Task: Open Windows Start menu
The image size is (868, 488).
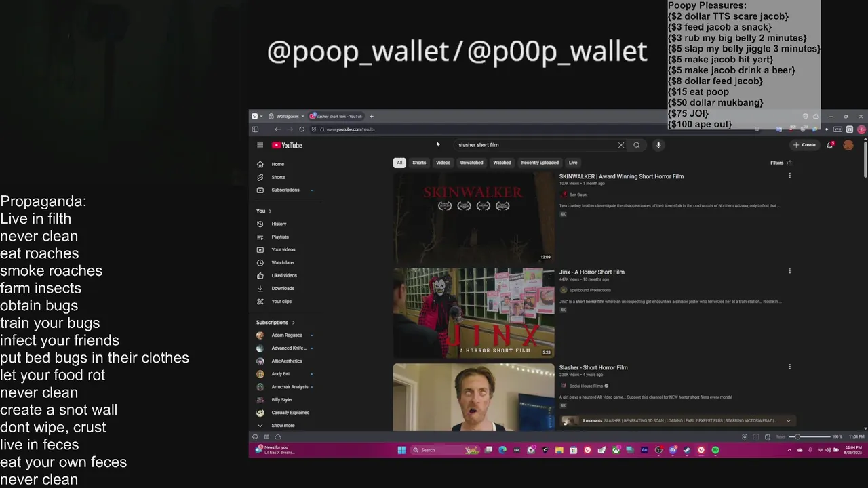Action: click(401, 450)
